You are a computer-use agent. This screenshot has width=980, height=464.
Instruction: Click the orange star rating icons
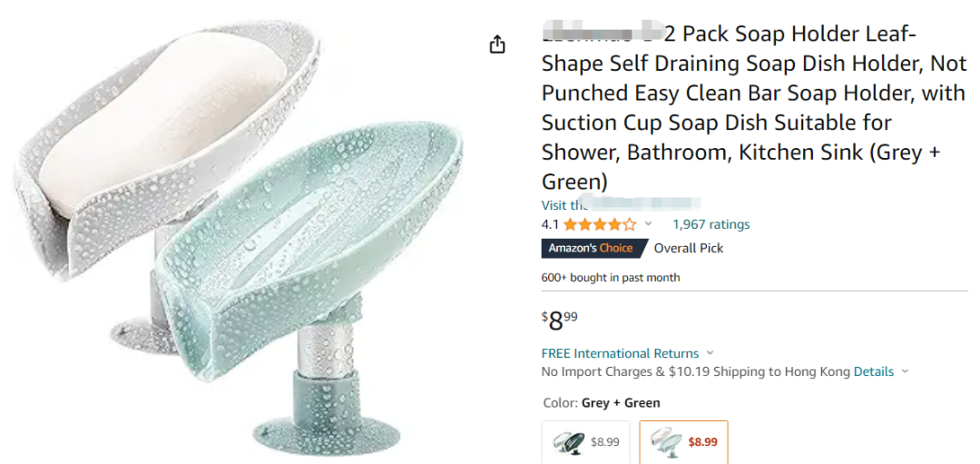599,224
